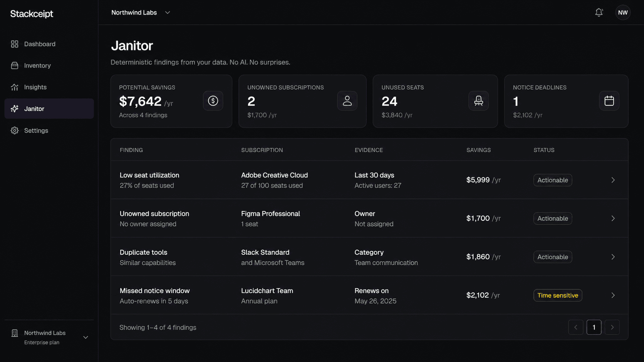Click the $1,860 savings amount
Image resolution: width=644 pixels, height=362 pixels.
click(x=478, y=257)
